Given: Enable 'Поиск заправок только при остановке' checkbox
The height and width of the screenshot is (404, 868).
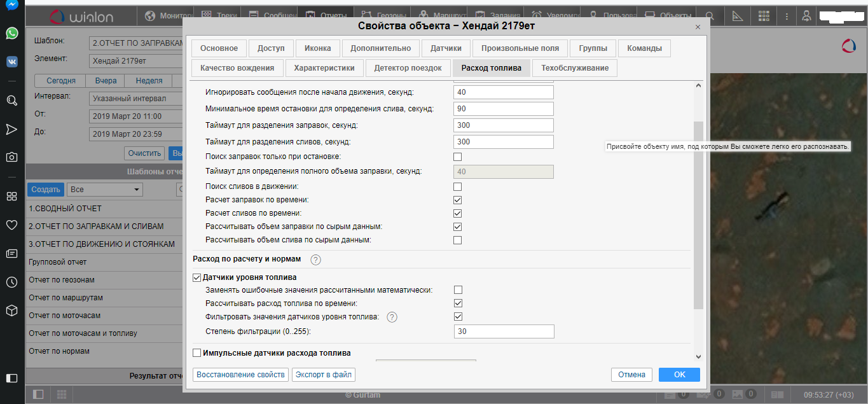Looking at the screenshot, I should (x=457, y=157).
